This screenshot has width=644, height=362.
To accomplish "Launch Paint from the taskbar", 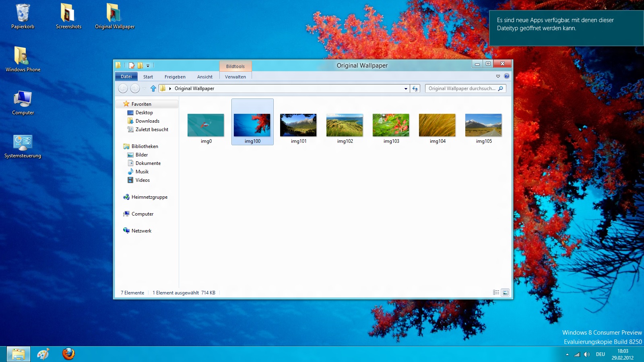I will point(43,354).
